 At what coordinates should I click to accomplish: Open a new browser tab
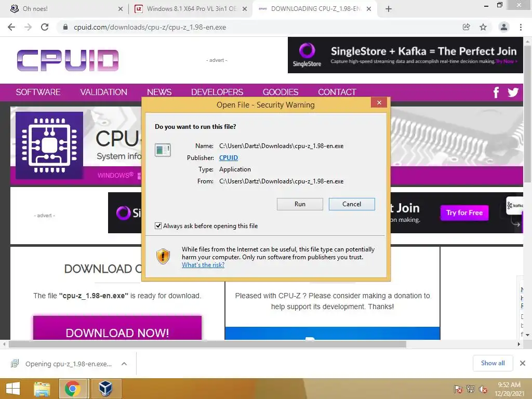pyautogui.click(x=389, y=9)
